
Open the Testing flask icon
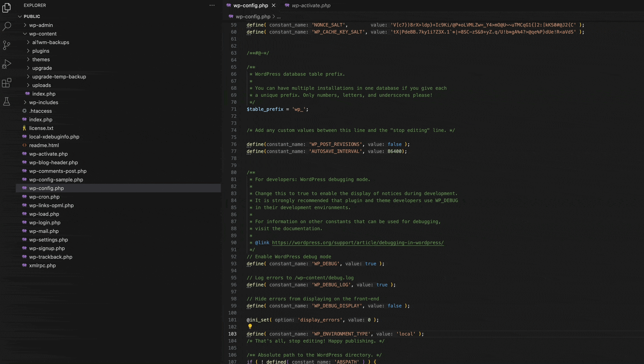tap(7, 101)
